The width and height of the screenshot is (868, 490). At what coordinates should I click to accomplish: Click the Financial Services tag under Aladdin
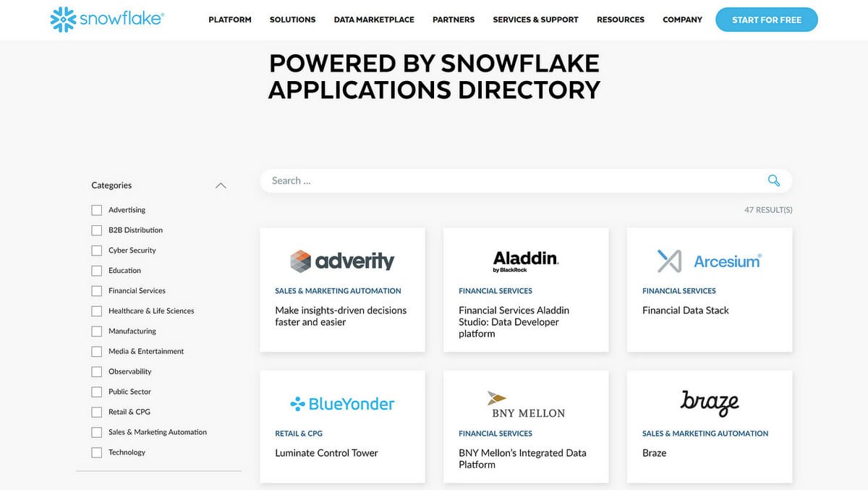pos(495,291)
